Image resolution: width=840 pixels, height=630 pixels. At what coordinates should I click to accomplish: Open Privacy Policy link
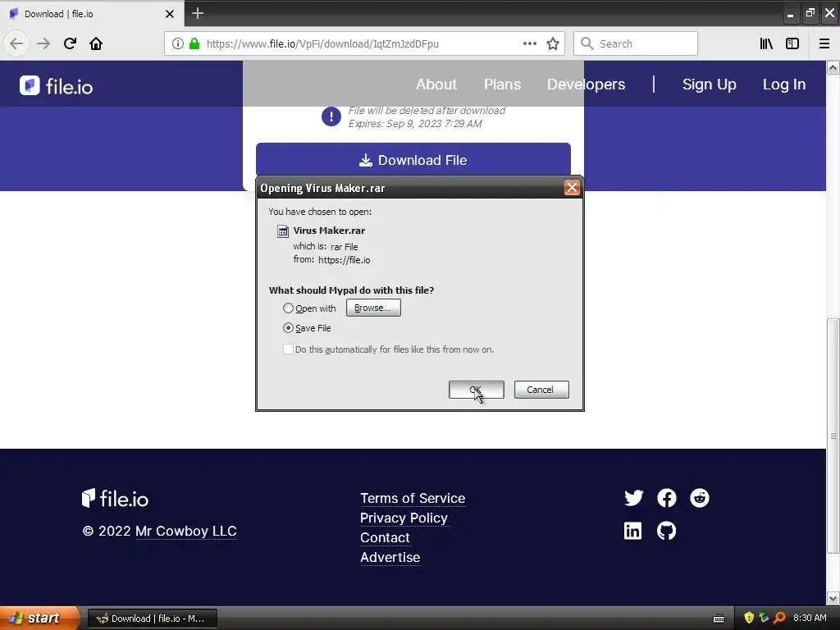point(404,518)
